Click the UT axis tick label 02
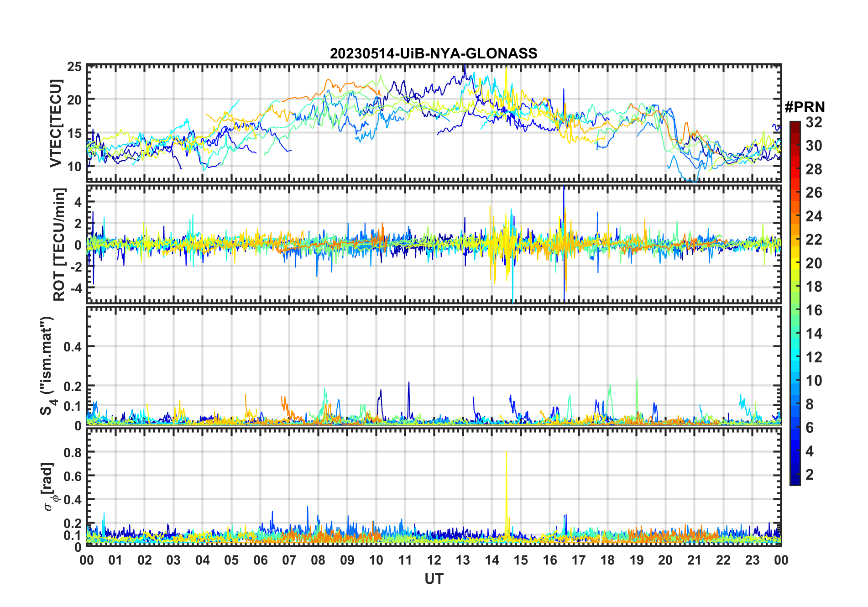 pos(145,560)
